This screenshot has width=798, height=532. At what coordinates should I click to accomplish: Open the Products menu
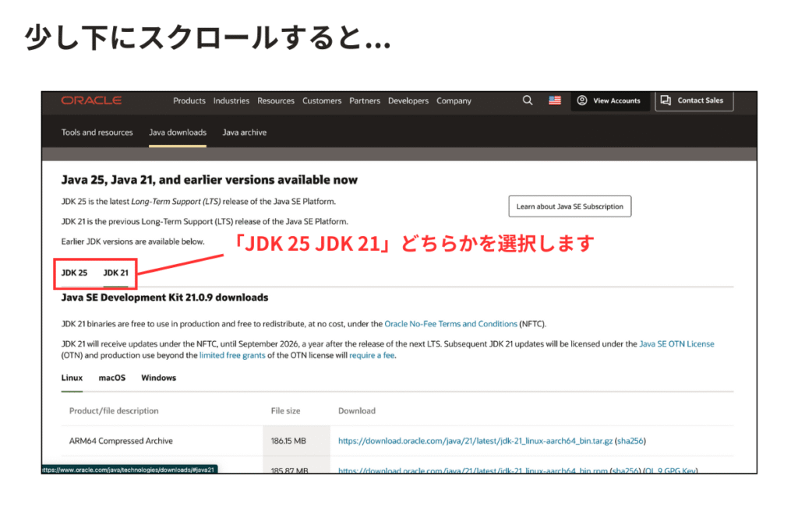tap(189, 100)
